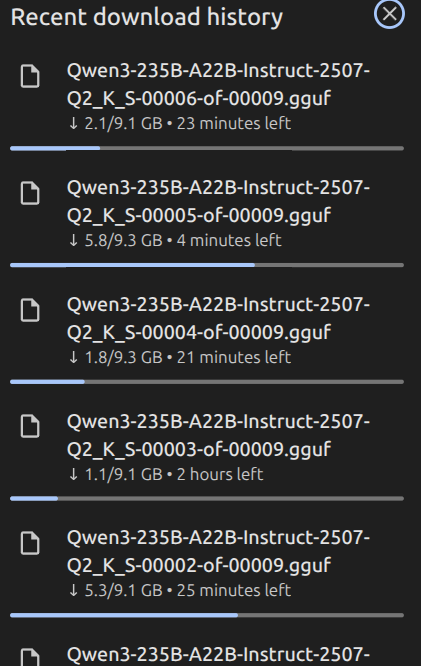Click progress bar of the 00003 download
The image size is (421, 666).
(x=207, y=499)
